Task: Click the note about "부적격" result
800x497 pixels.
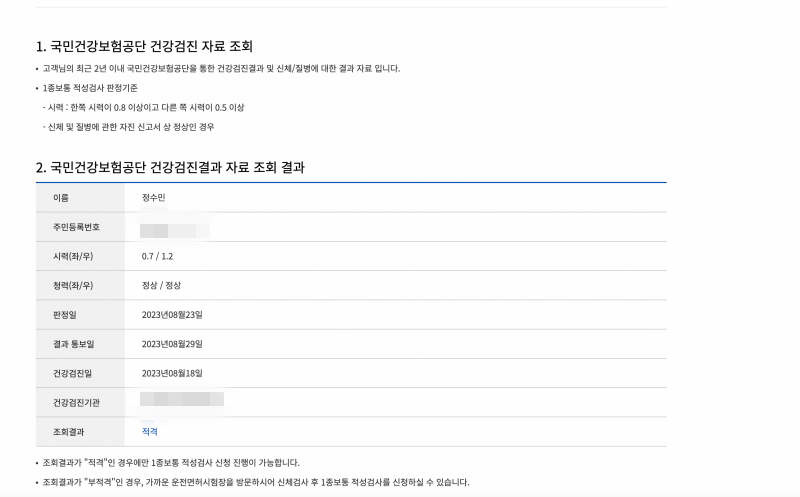Action: pyautogui.click(x=256, y=482)
